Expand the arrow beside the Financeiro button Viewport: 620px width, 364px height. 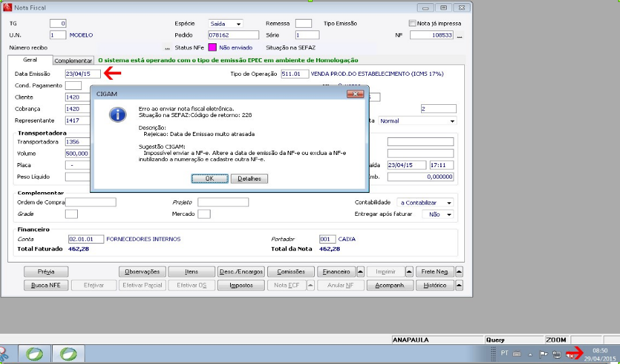point(360,271)
